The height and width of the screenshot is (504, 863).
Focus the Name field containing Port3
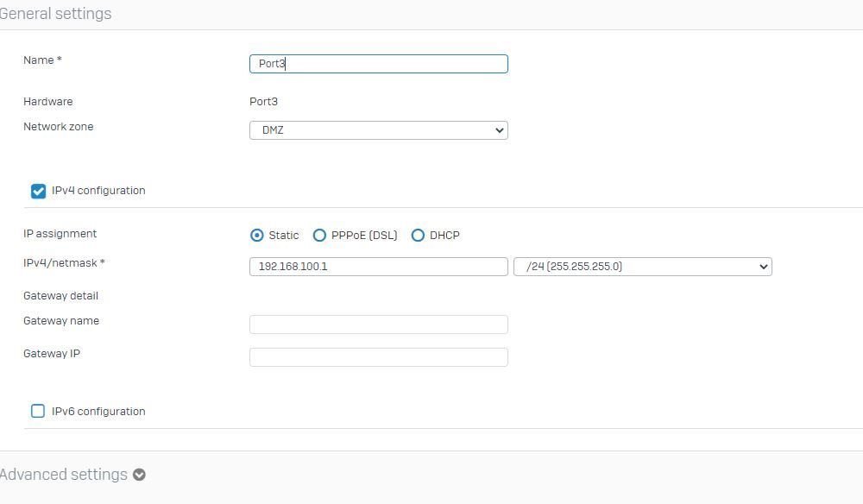coord(379,64)
